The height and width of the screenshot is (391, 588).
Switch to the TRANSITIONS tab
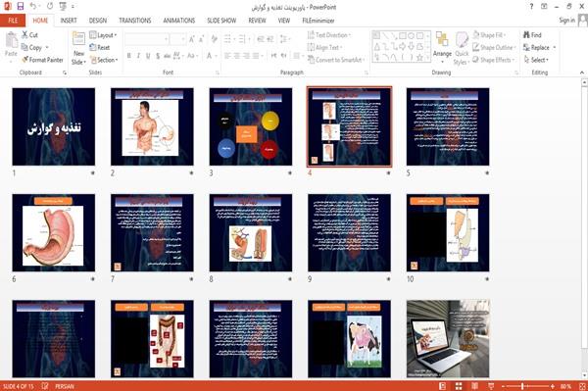point(135,21)
